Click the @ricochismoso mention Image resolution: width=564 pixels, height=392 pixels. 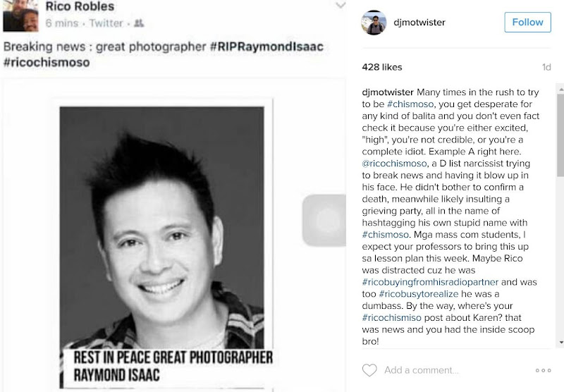click(x=394, y=164)
